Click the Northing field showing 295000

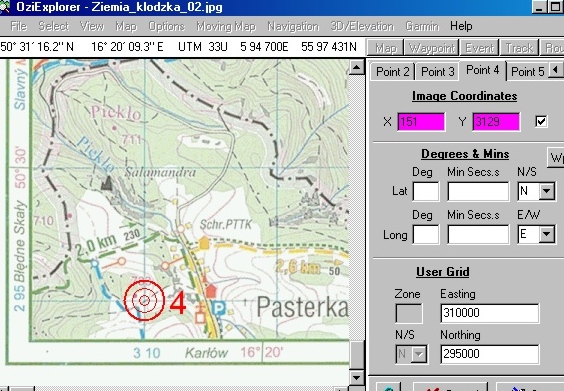coord(490,354)
